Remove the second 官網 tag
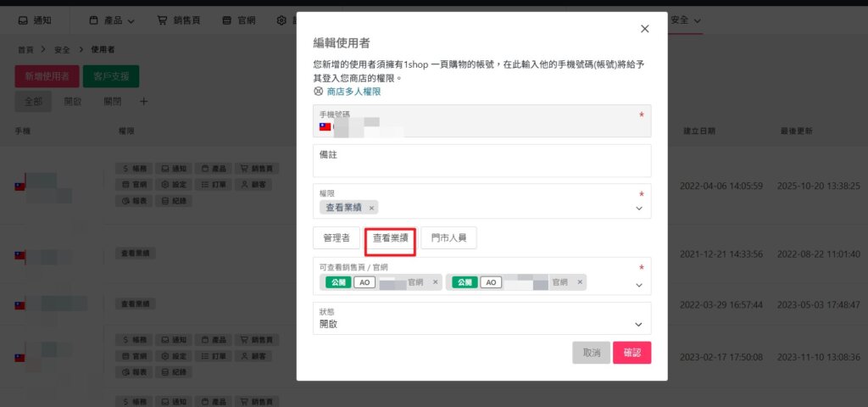868x407 pixels. (x=579, y=282)
